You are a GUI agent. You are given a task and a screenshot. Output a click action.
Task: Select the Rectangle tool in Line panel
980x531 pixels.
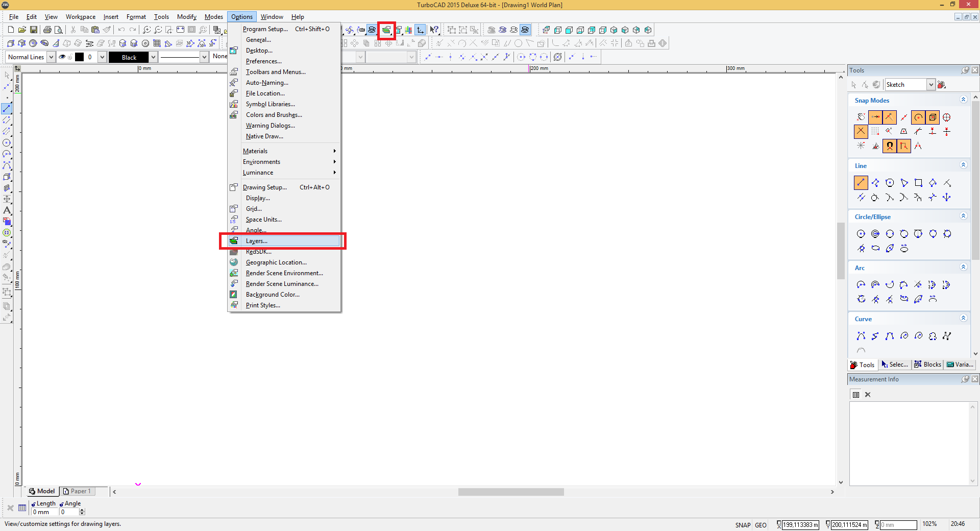tap(918, 183)
